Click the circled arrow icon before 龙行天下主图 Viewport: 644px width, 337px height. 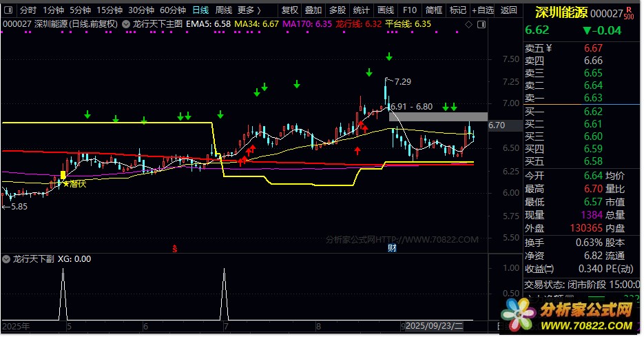[x=127, y=23]
